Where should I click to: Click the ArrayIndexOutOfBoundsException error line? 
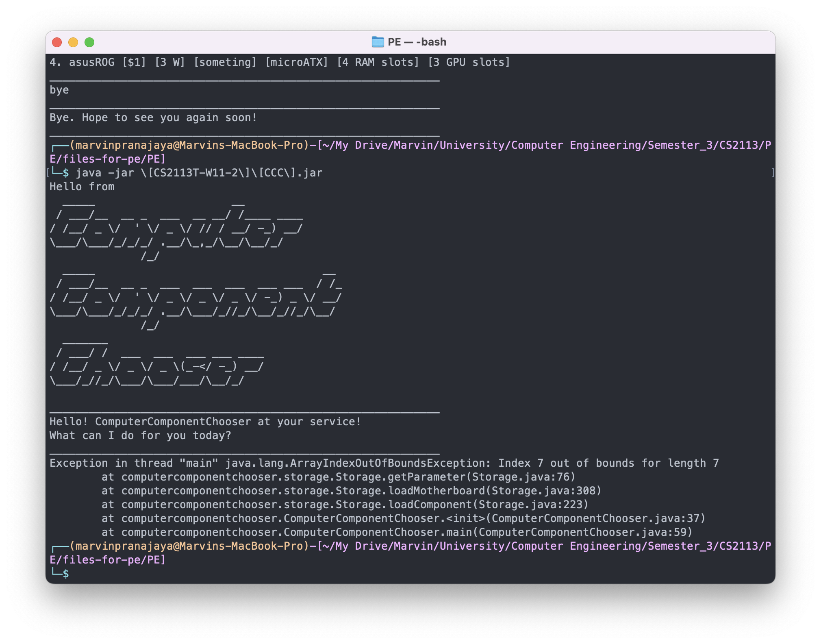point(384,463)
